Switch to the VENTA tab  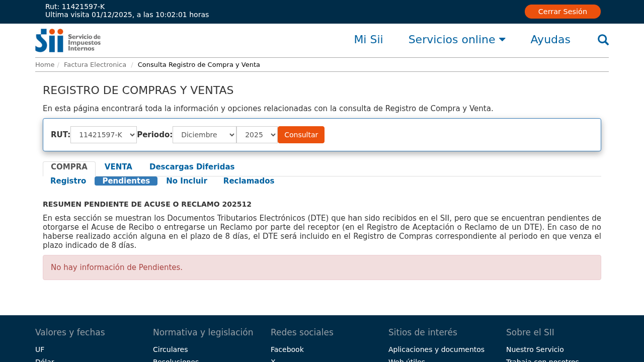click(118, 167)
